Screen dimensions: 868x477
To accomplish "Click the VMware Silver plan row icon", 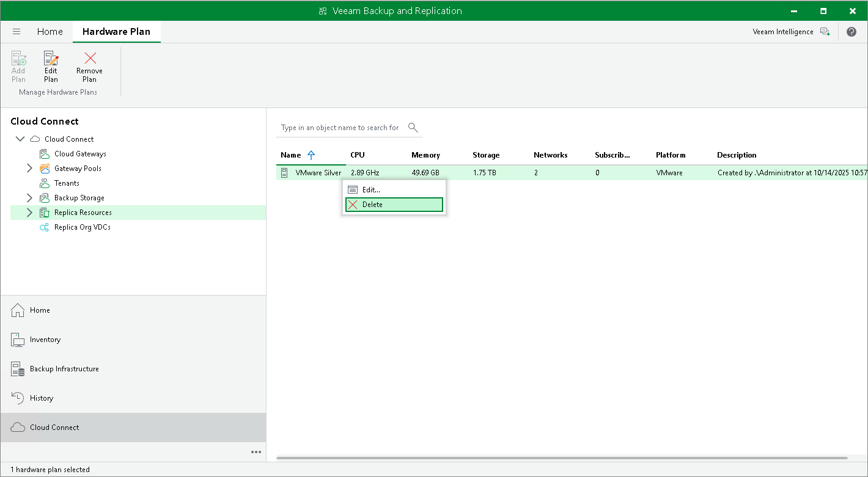I will pyautogui.click(x=284, y=173).
